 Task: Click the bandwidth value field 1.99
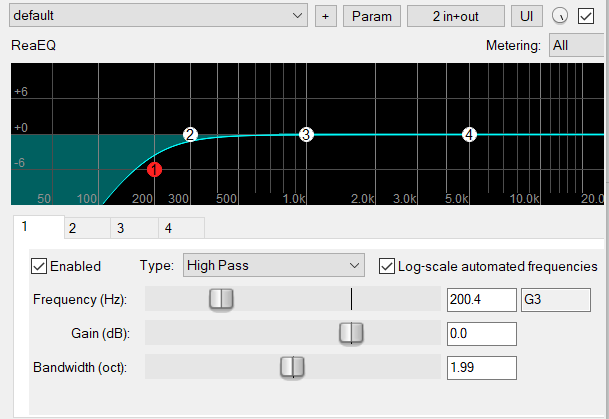pos(482,367)
